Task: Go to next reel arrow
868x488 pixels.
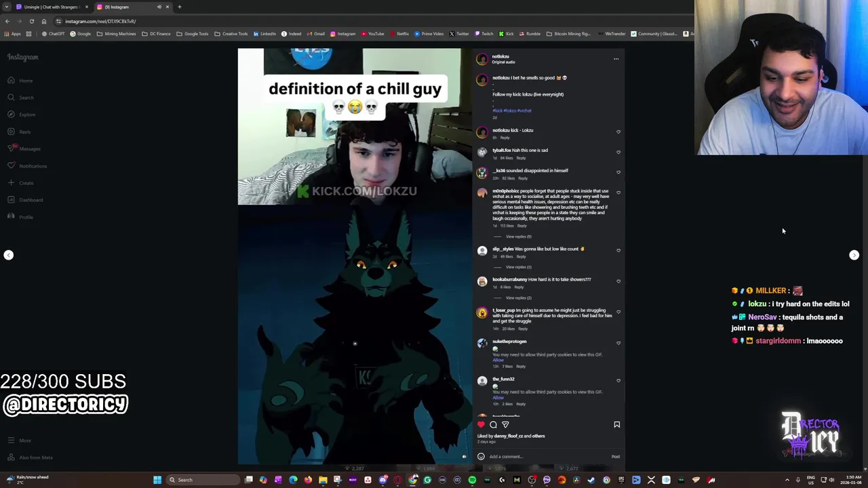Action: pyautogui.click(x=854, y=255)
